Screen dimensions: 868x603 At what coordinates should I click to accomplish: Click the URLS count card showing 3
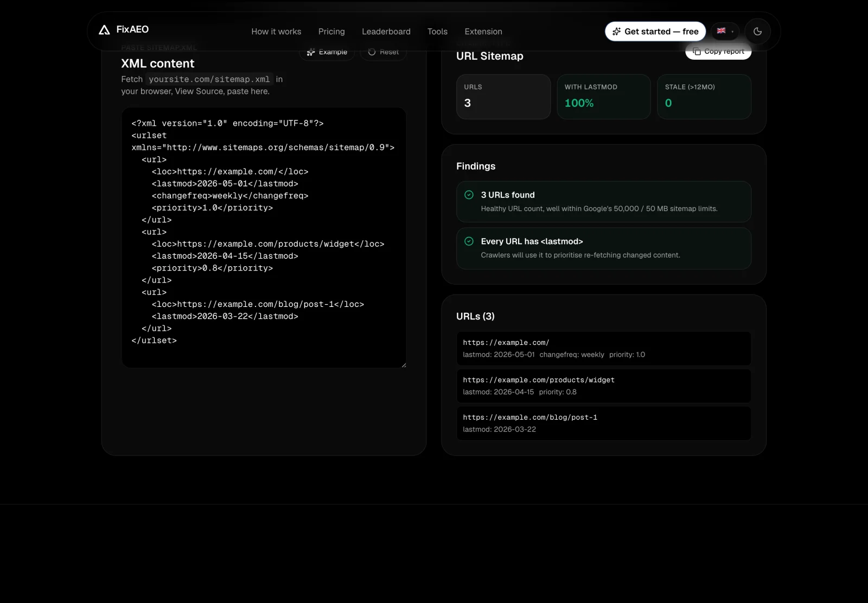point(503,97)
